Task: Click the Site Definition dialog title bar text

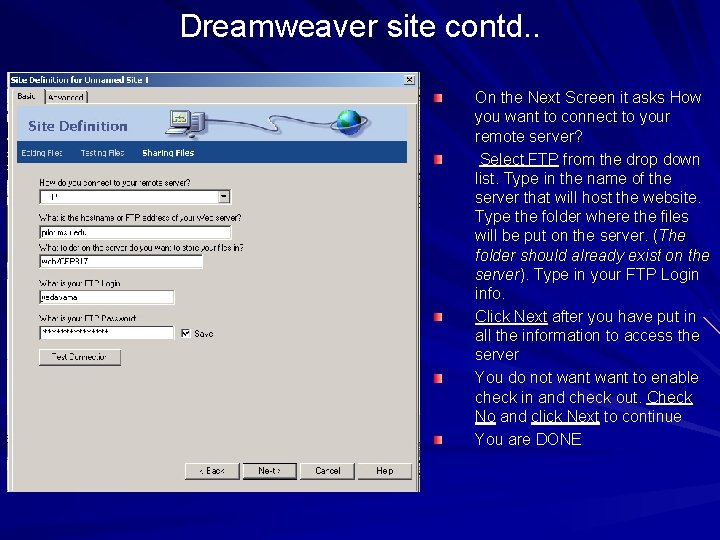Action: (79, 80)
